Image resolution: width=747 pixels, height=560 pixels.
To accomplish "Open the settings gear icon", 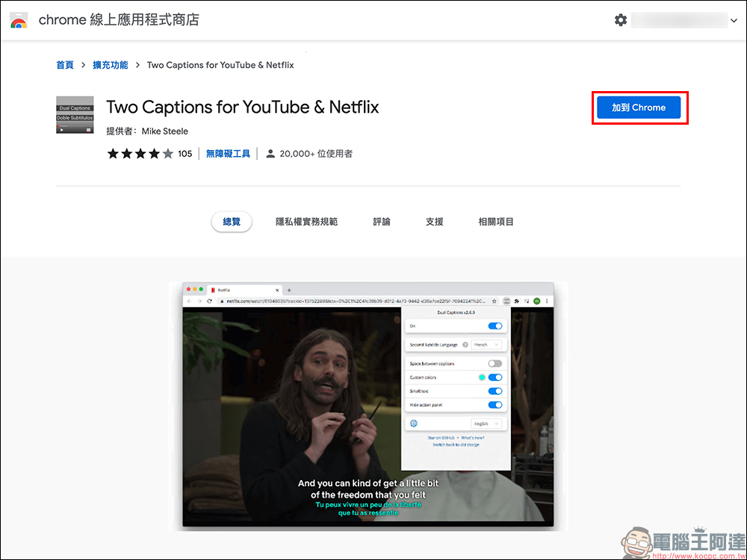I will click(x=620, y=20).
